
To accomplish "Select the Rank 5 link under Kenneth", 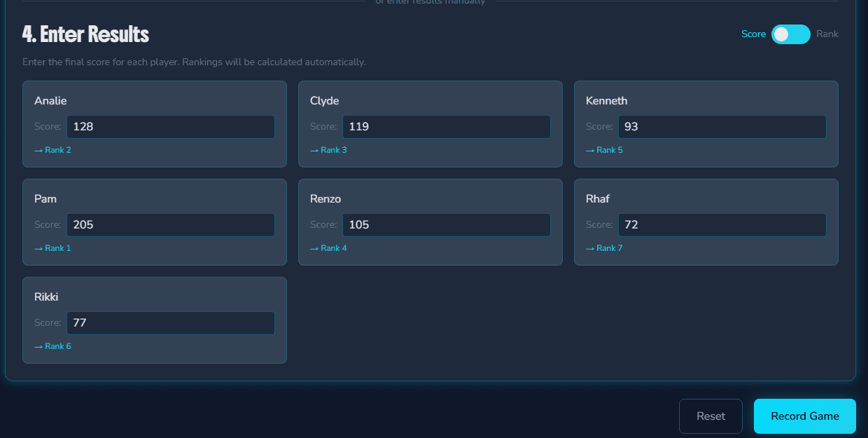I will tap(603, 149).
